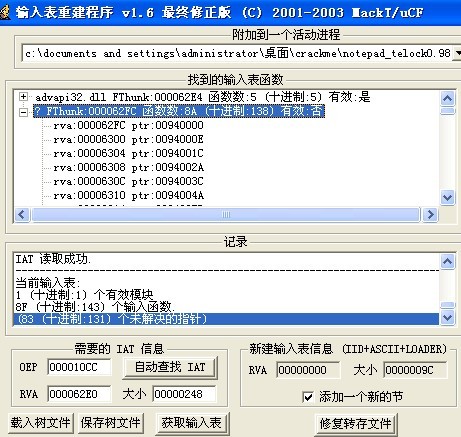The image size is (461, 437).
Task: Expand the advapi32.dll module node
Action: coord(23,97)
